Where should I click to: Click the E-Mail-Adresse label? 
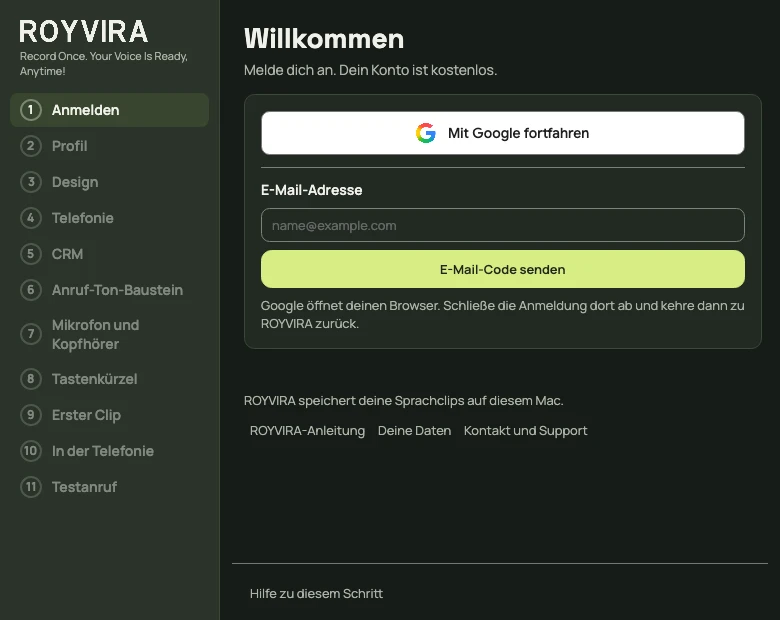click(311, 190)
